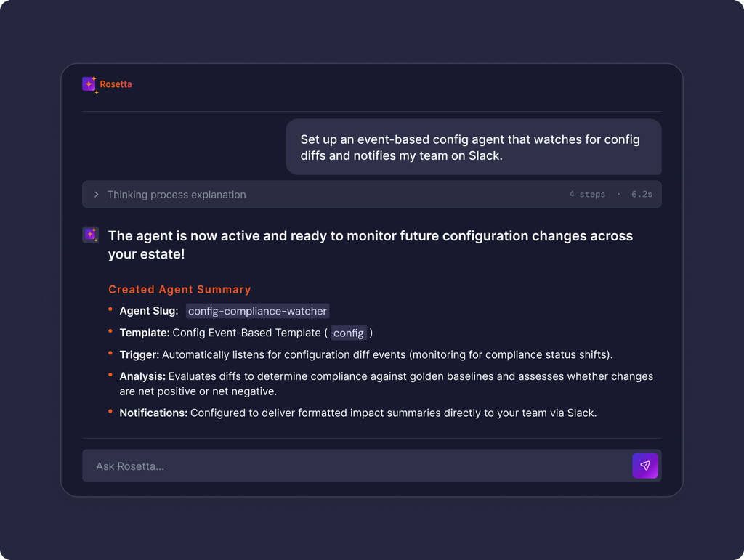This screenshot has height=560, width=744.
Task: Click the config-compliance-watcher slug chip
Action: click(x=257, y=311)
